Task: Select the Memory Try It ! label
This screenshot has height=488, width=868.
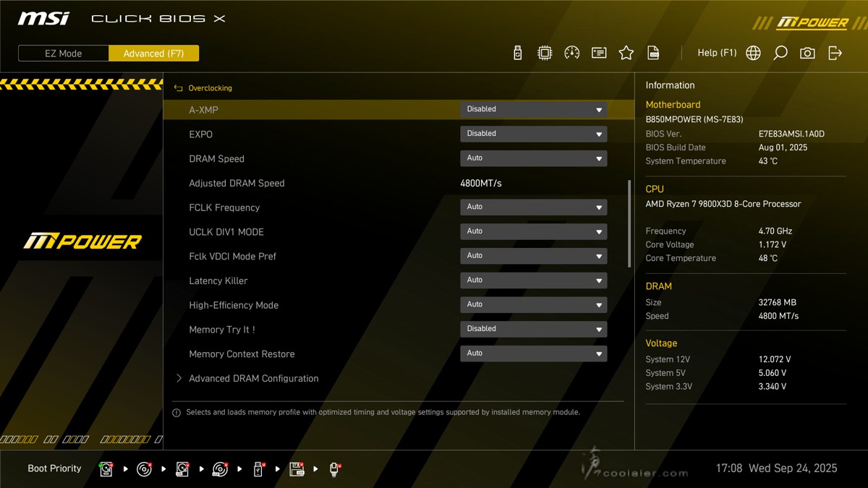Action: coord(222,330)
